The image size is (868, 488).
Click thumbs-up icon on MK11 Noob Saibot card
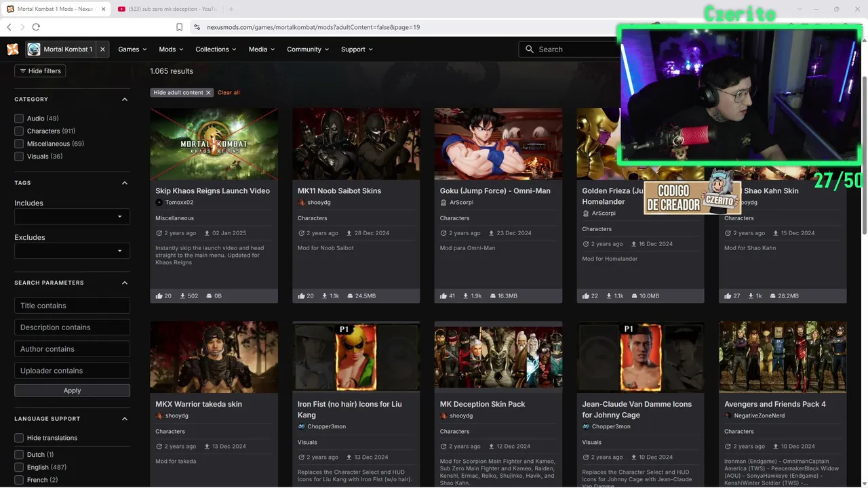click(302, 296)
